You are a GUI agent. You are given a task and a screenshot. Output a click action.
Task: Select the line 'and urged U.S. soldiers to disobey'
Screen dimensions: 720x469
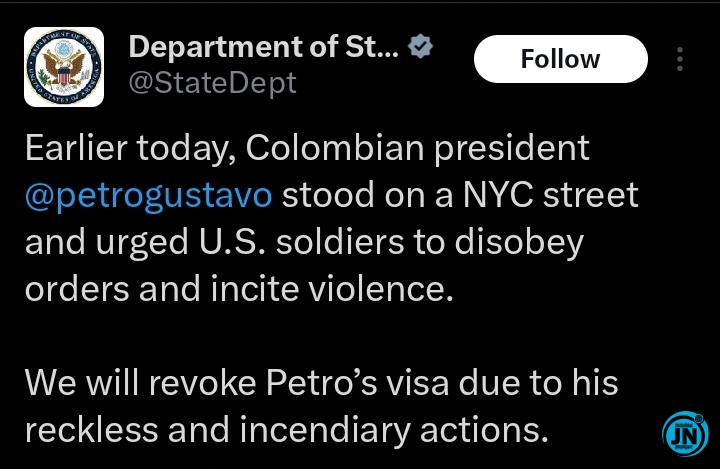click(x=304, y=242)
